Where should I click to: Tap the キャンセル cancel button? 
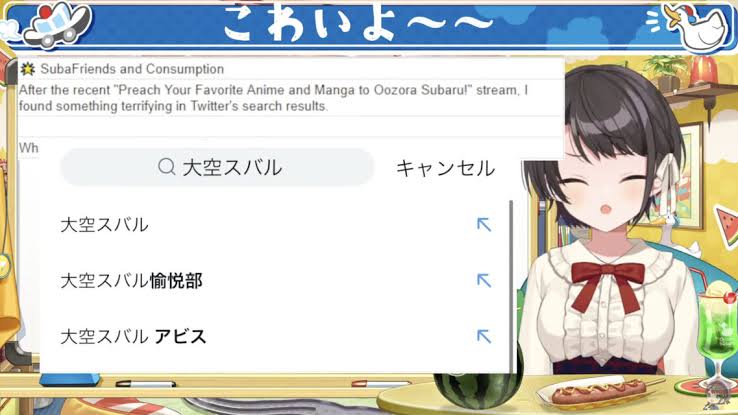[x=445, y=168]
